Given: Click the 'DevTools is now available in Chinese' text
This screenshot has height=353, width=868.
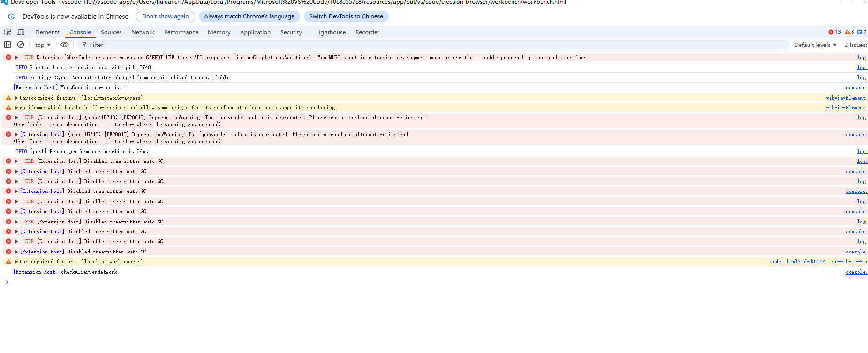Looking at the screenshot, I should coord(75,16).
